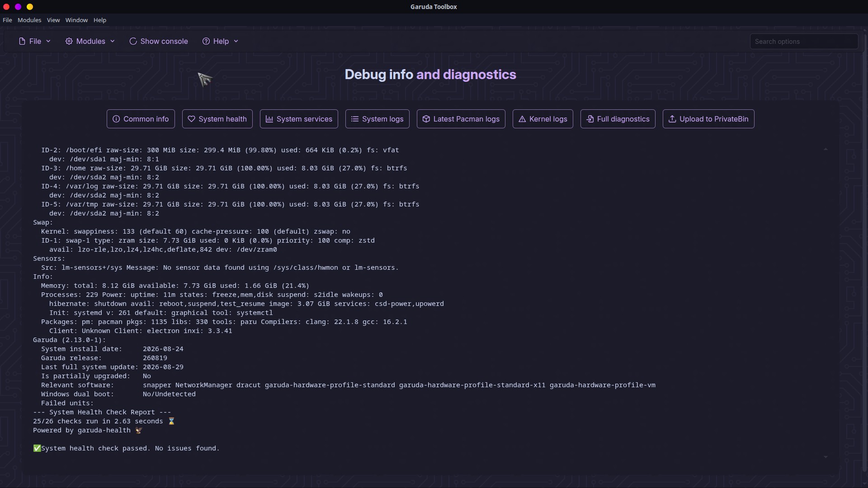Screen dimensions: 868x488
Task: Click the red window close dot
Action: click(x=6, y=7)
